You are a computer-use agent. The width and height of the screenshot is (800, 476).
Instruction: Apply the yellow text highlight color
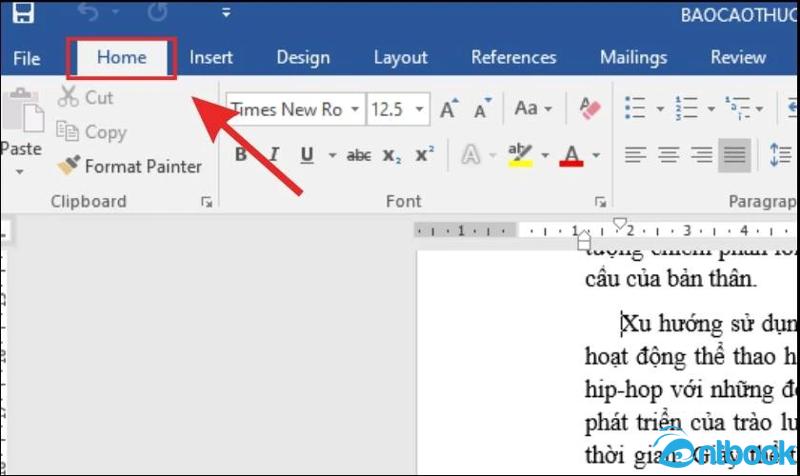tap(520, 155)
